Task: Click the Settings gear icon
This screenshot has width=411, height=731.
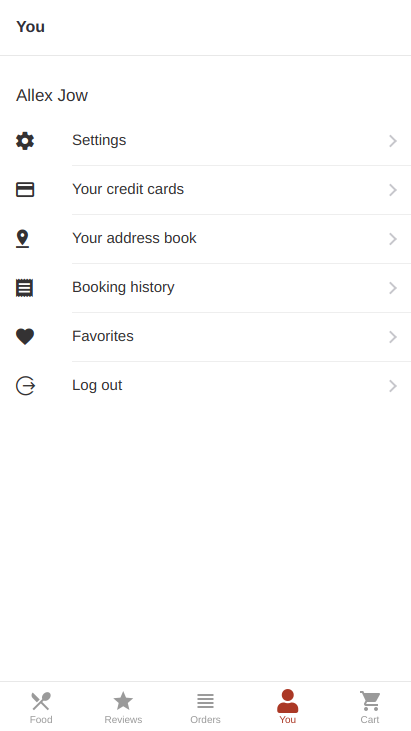Action: point(25,141)
